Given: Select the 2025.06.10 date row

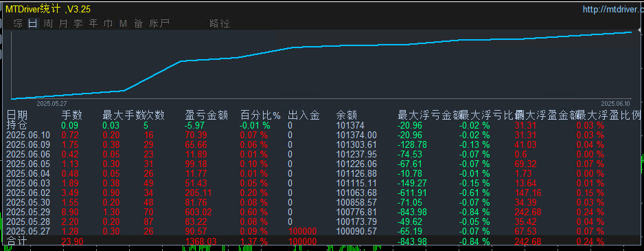Looking at the screenshot, I should pos(28,135).
